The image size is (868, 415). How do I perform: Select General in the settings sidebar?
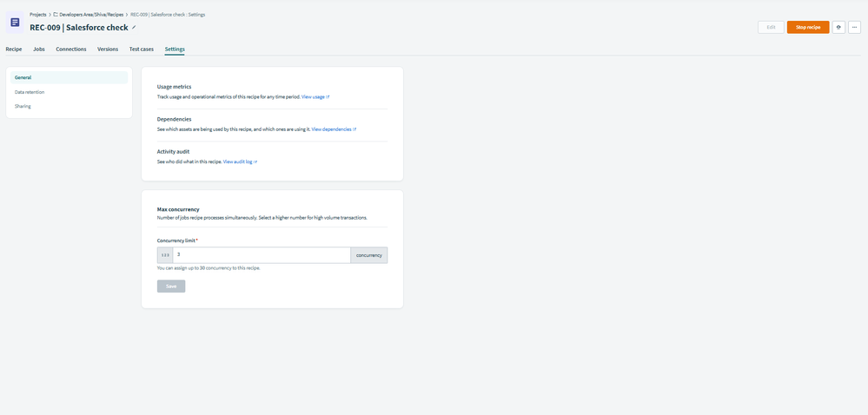pos(69,77)
